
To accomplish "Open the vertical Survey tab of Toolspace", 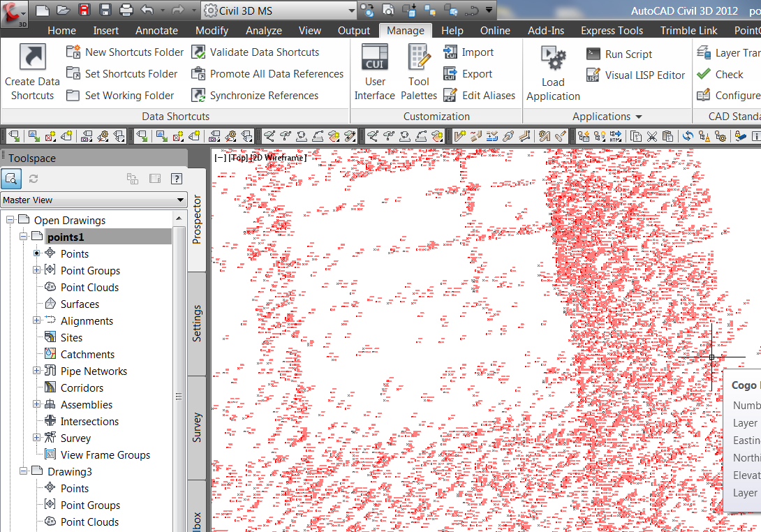I will pos(197,428).
